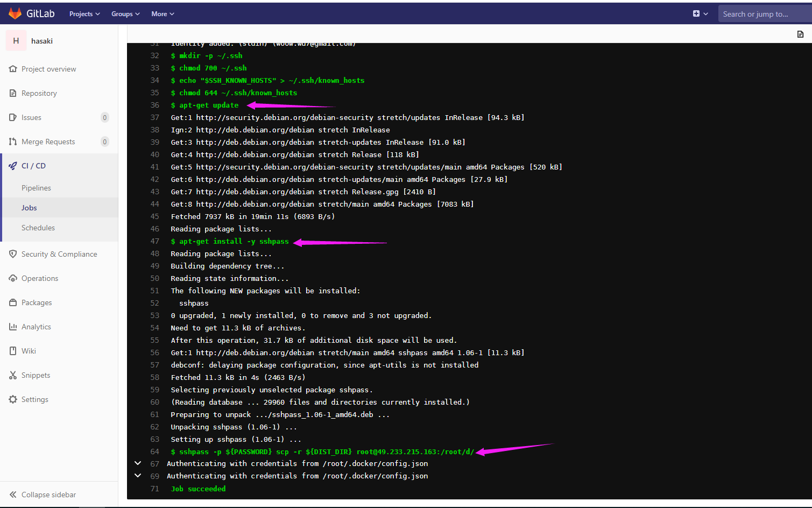Click 'Unpacking sshpass (1.06-1) ...' line
812x508 pixels.
pos(234,427)
